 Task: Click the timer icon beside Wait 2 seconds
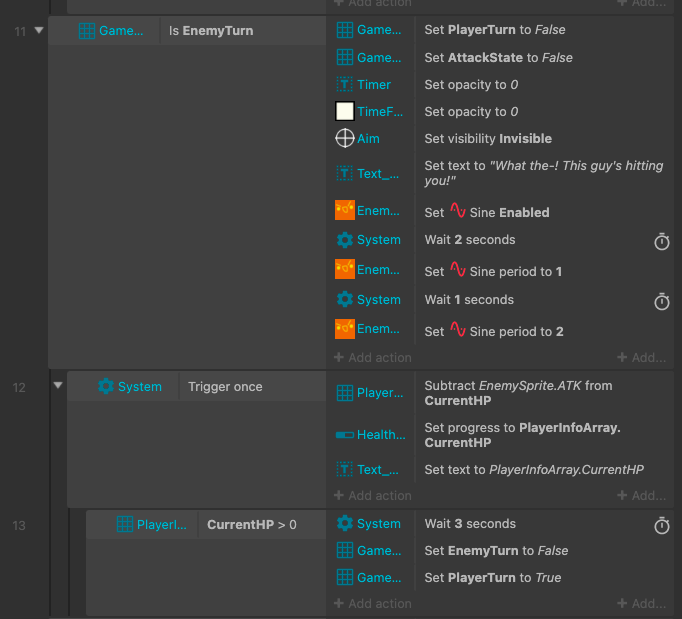pyautogui.click(x=662, y=241)
